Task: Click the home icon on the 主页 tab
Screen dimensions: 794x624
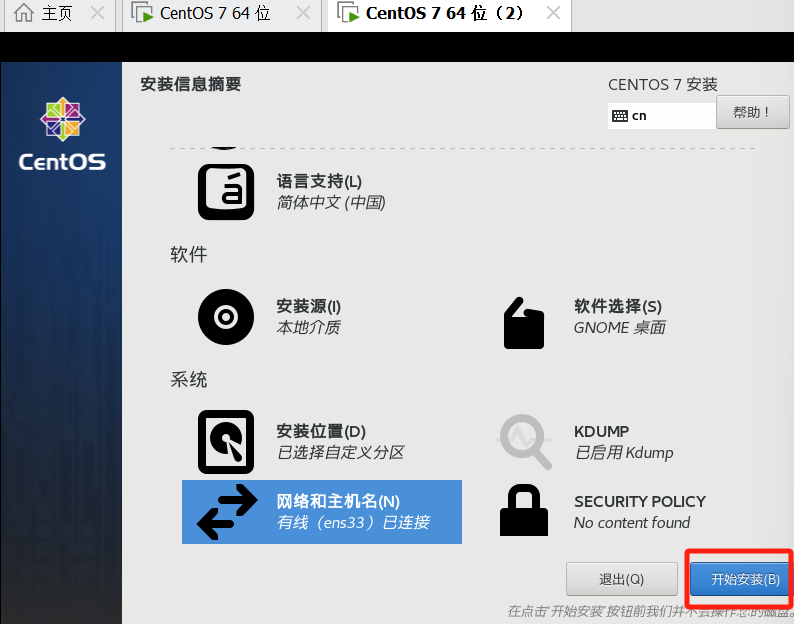Action: pyautogui.click(x=24, y=13)
